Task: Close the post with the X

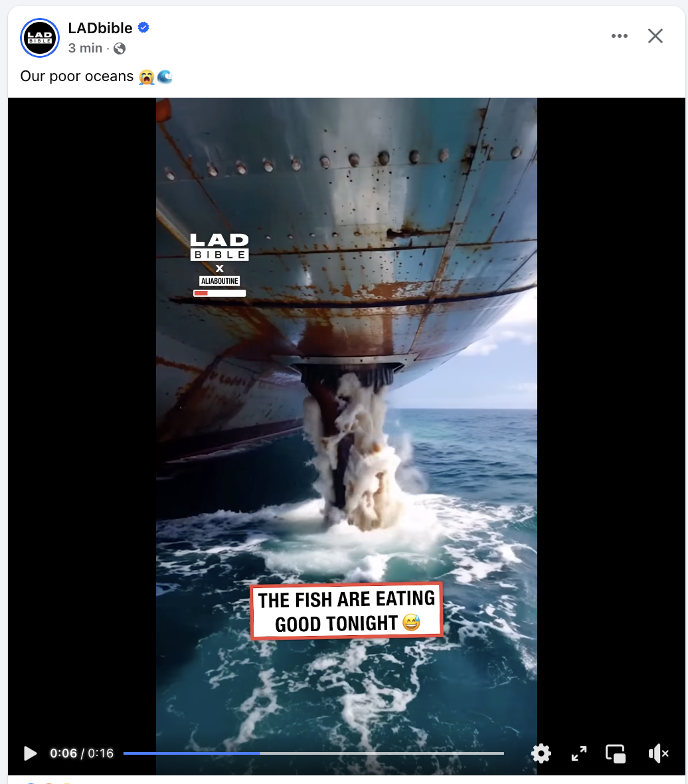Action: tap(655, 36)
